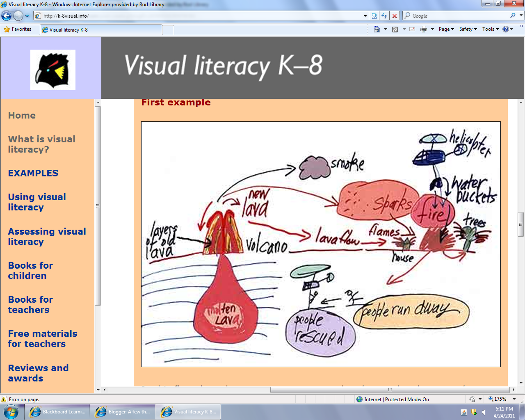The height and width of the screenshot is (420, 525).
Task: Open the Favorites star button
Action: pos(18,30)
